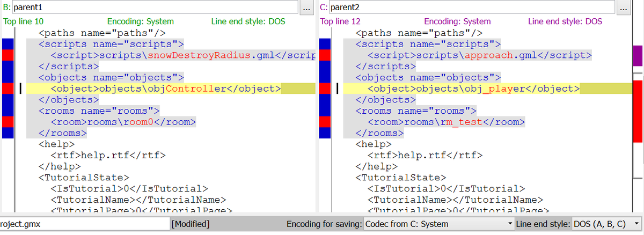The width and height of the screenshot is (644, 235).
Task: Click the rooms\room0 line in pane B
Action: pyautogui.click(x=123, y=122)
